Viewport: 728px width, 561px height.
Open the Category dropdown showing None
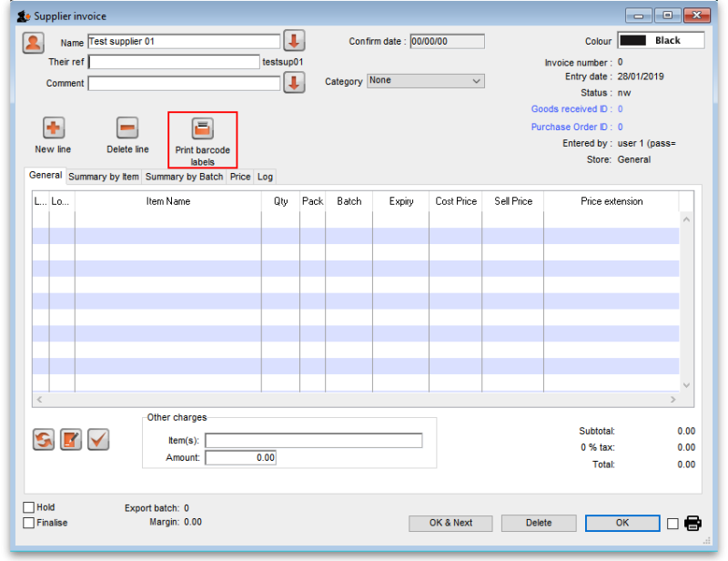coord(425,81)
